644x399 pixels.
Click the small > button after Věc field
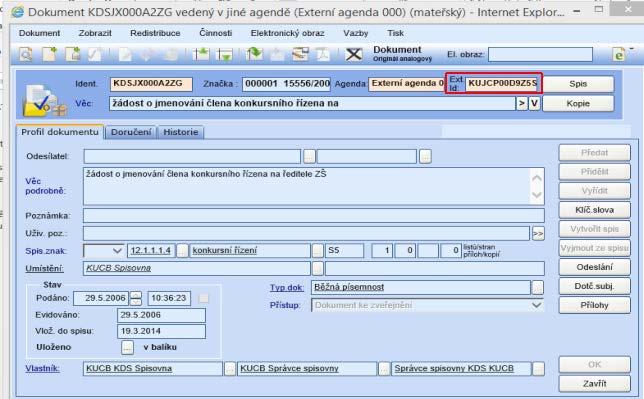coord(522,103)
